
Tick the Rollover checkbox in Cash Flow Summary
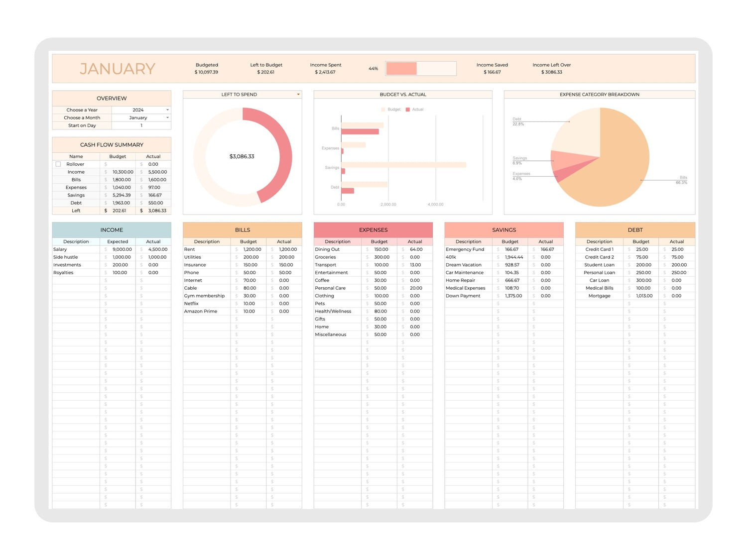tap(58, 164)
